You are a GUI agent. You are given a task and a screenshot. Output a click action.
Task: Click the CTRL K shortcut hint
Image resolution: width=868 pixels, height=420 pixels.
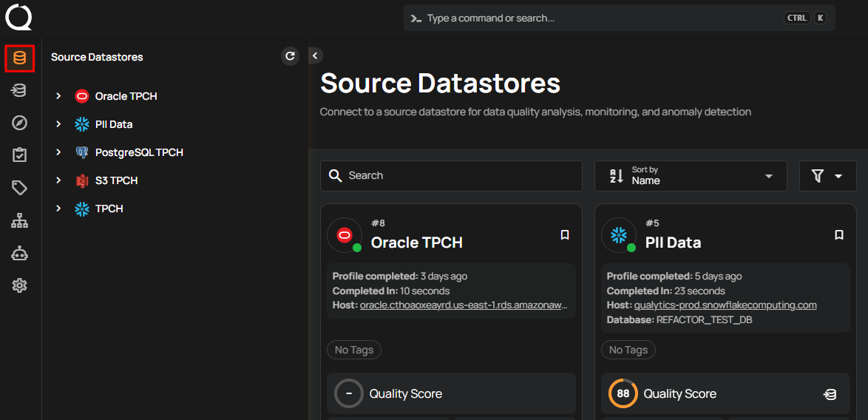pyautogui.click(x=805, y=18)
